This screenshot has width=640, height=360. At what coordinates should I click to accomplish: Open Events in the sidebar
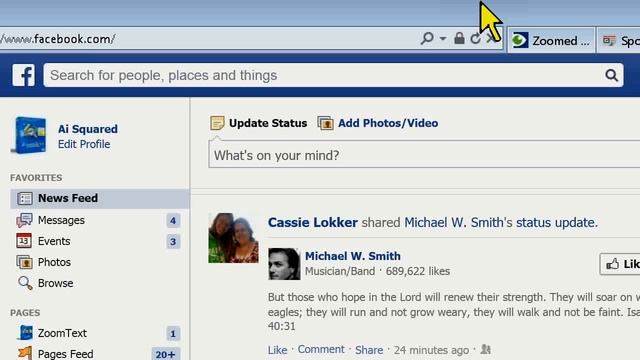(54, 241)
